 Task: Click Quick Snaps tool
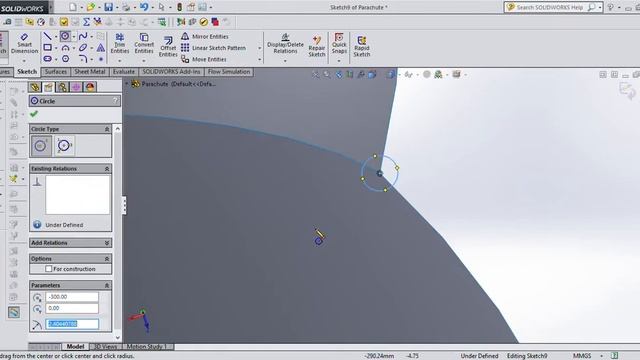[x=339, y=43]
